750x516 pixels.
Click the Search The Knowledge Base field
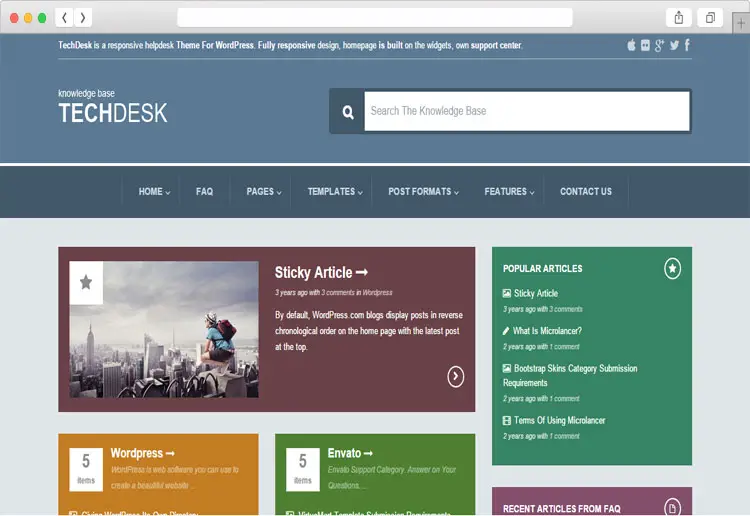527,111
